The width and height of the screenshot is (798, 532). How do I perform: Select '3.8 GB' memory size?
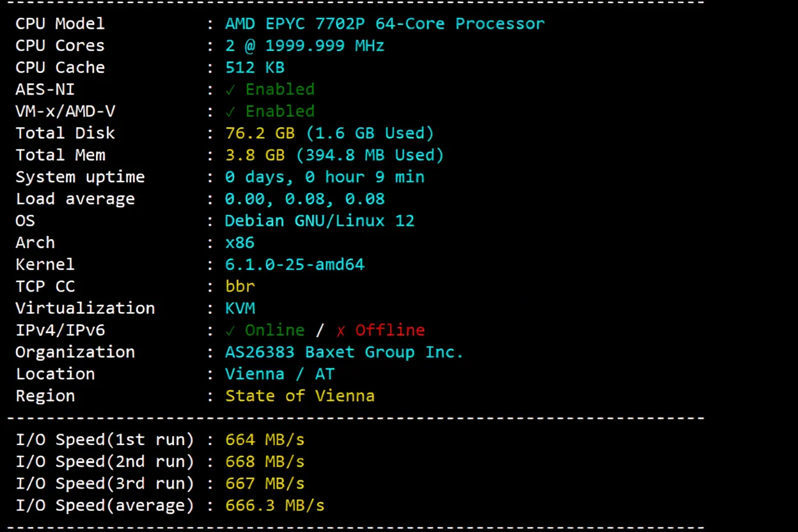pyautogui.click(x=255, y=155)
